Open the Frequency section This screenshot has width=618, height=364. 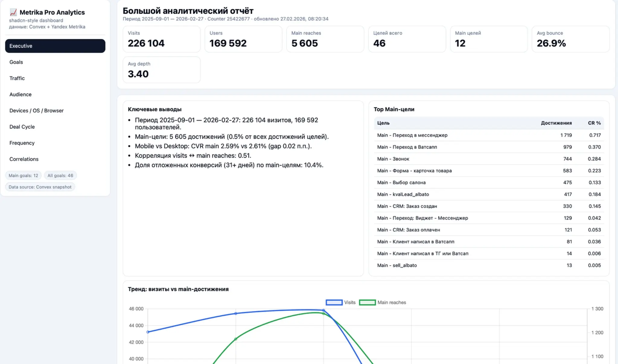(55, 143)
